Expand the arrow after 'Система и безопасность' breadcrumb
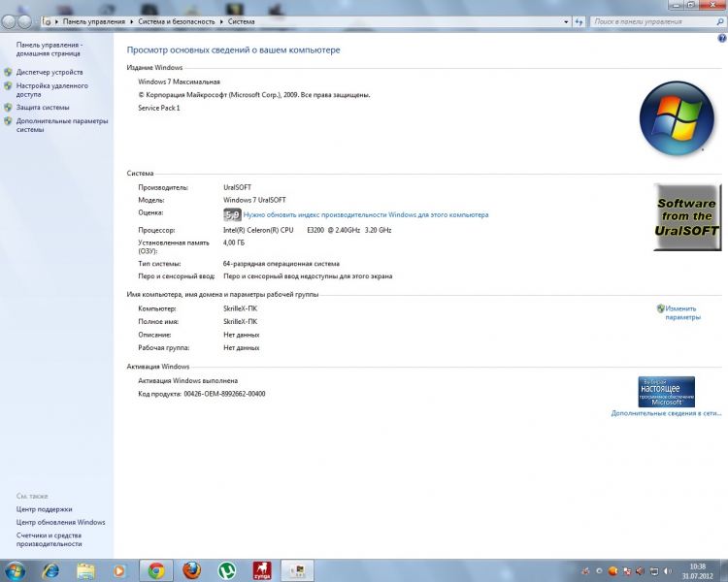The width and height of the screenshot is (728, 582). (221, 20)
